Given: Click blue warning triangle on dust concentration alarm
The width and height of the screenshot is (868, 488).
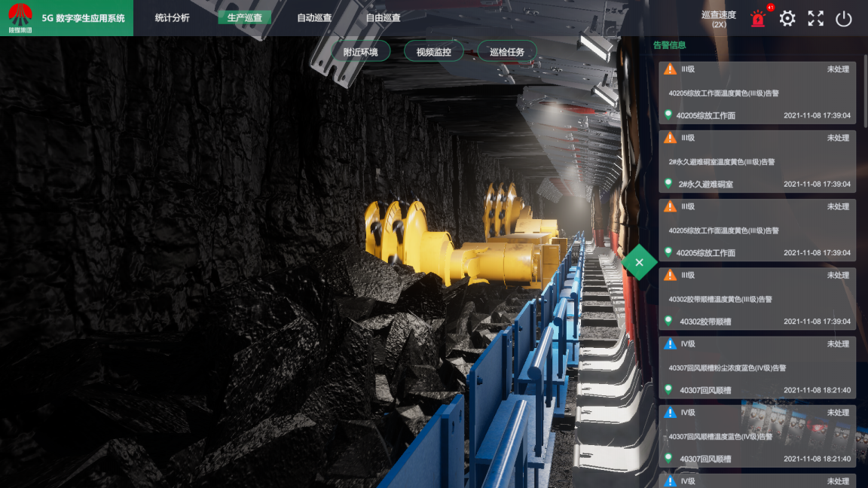Looking at the screenshot, I should click(670, 344).
